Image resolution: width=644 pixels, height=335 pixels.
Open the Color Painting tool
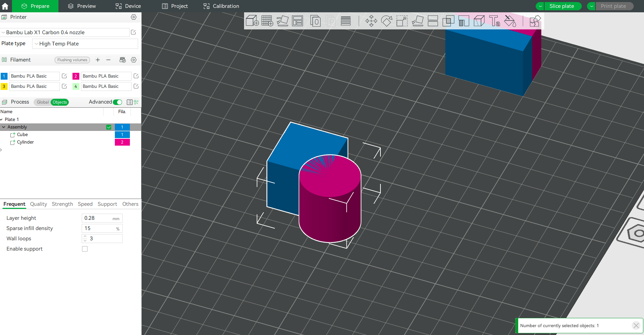pos(510,21)
